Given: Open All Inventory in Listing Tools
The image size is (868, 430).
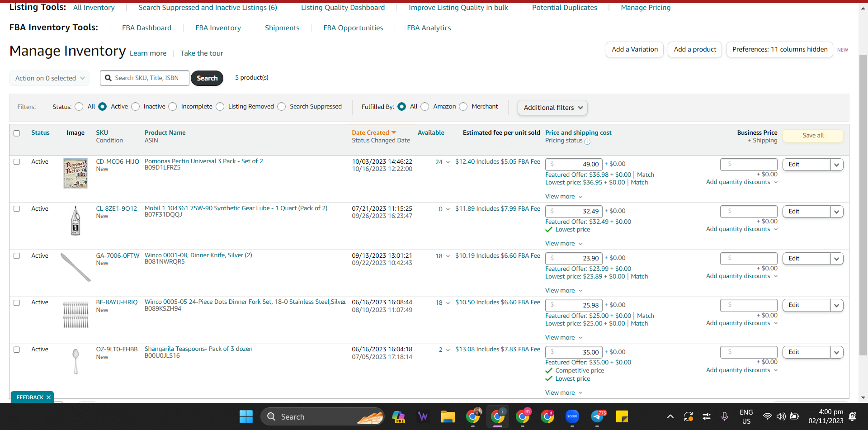Looking at the screenshot, I should (x=94, y=8).
